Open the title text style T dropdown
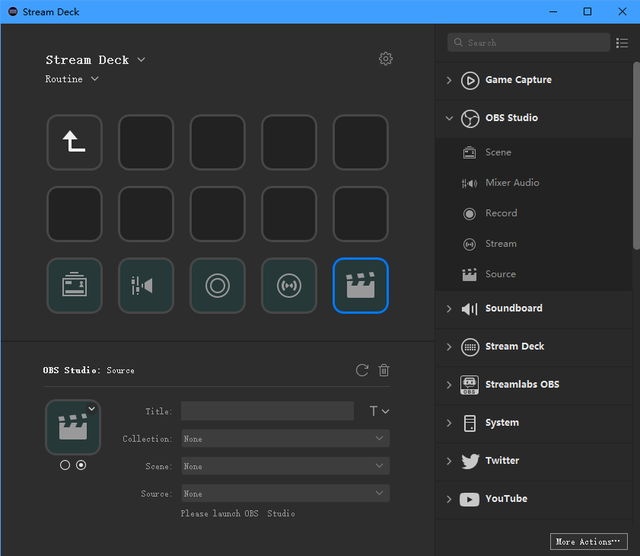This screenshot has height=556, width=640. pyautogui.click(x=379, y=411)
